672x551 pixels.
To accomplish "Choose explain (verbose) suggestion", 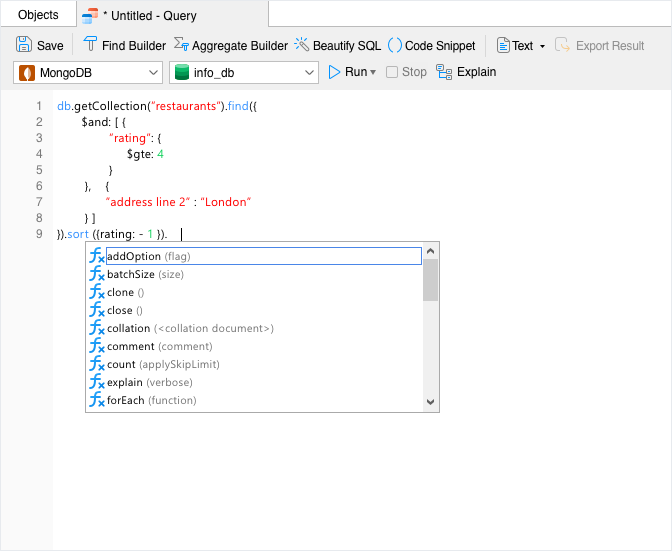I will pos(256,382).
